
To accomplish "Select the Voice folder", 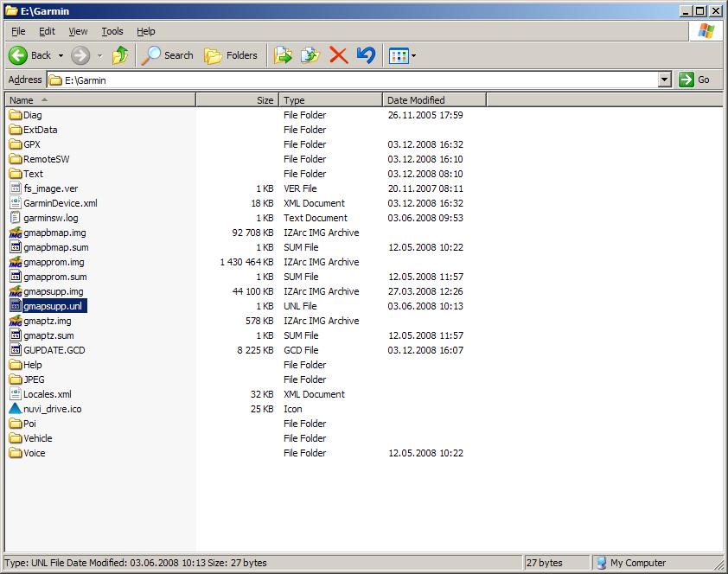I will [x=35, y=453].
